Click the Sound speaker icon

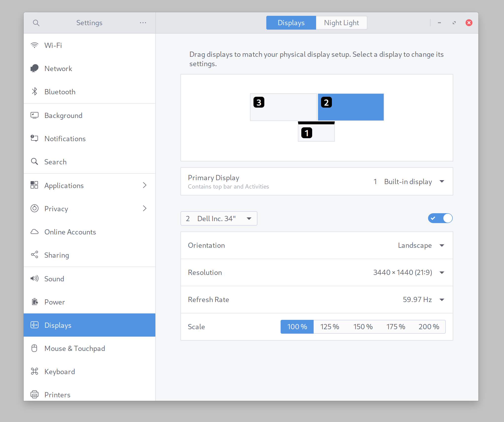click(35, 279)
